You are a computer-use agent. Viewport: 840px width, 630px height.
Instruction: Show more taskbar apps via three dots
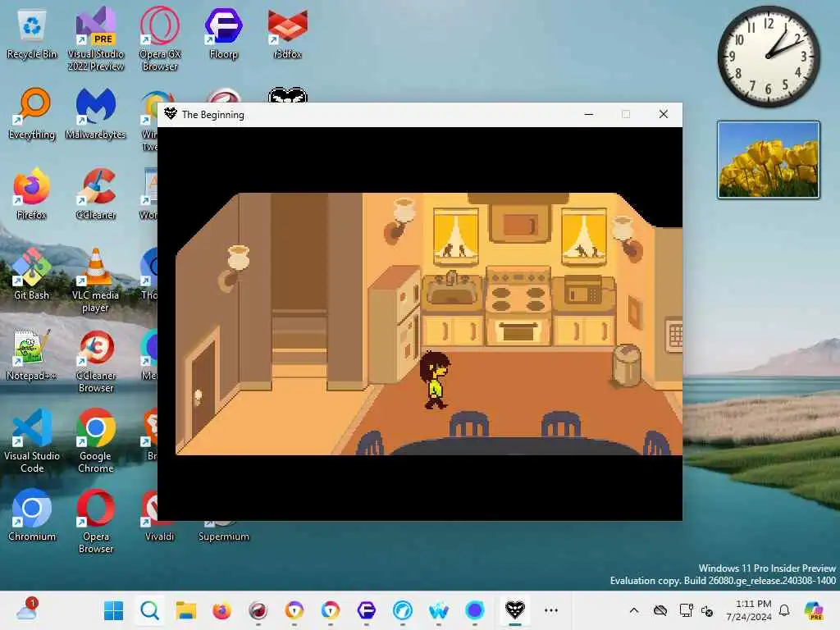click(551, 610)
